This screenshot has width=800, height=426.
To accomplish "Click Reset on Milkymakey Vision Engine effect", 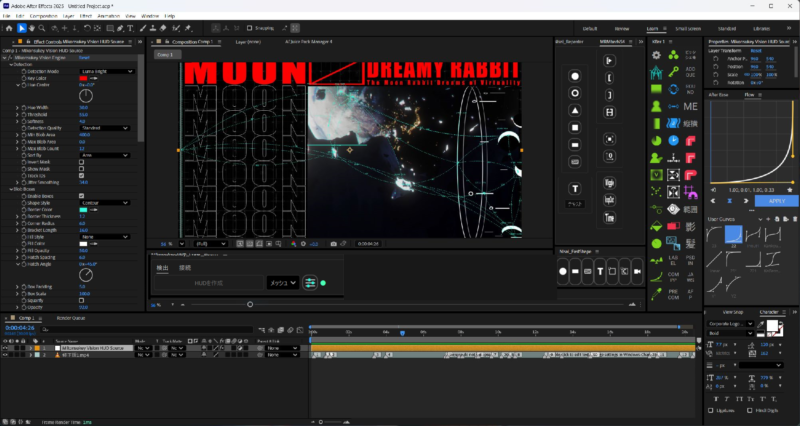I will pyautogui.click(x=84, y=58).
